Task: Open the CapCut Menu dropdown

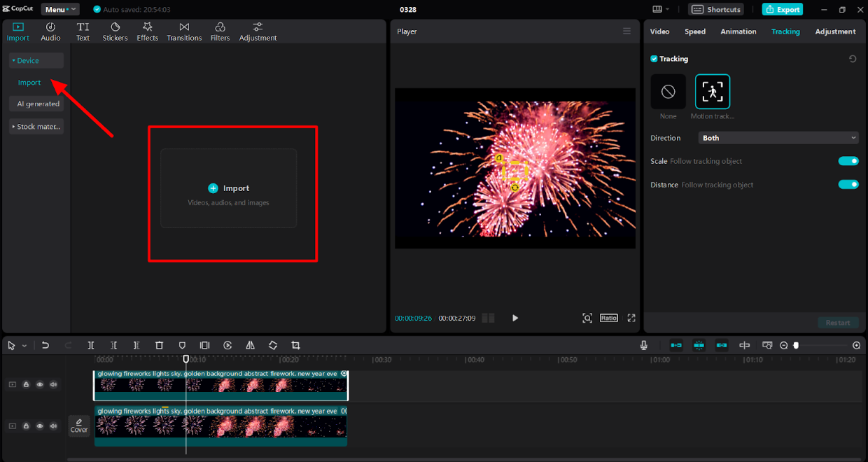Action: (x=59, y=9)
